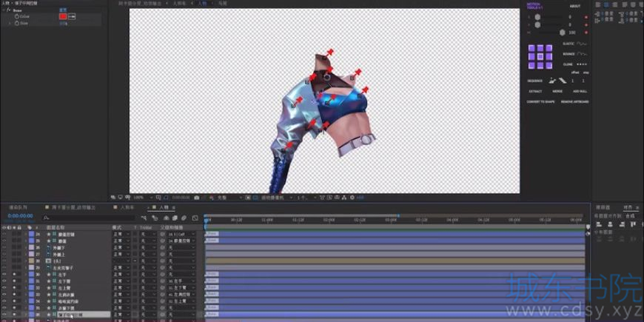Screen dimensions: 644x322
Task: Click the reset exposure icon in viewer
Action: tap(352, 198)
